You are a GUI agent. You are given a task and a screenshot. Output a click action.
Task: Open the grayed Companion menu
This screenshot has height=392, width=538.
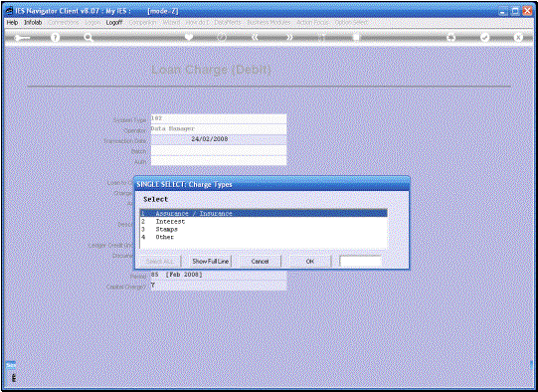pos(143,22)
